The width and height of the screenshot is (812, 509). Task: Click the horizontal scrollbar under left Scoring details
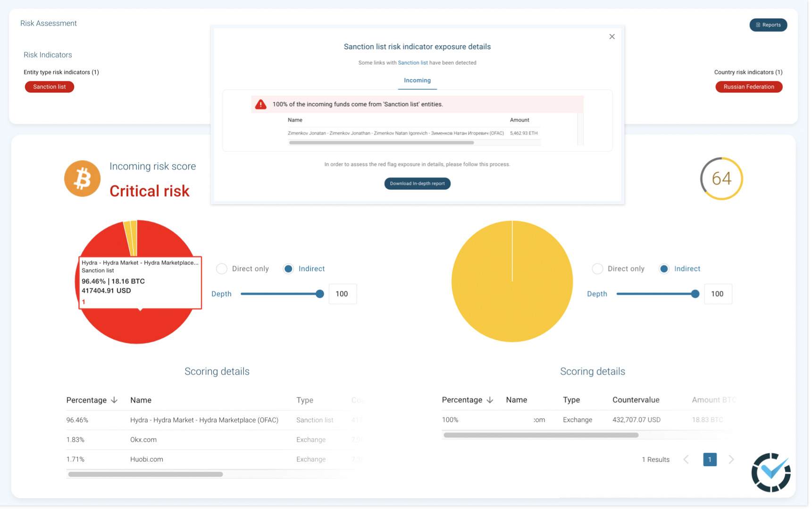point(144,474)
